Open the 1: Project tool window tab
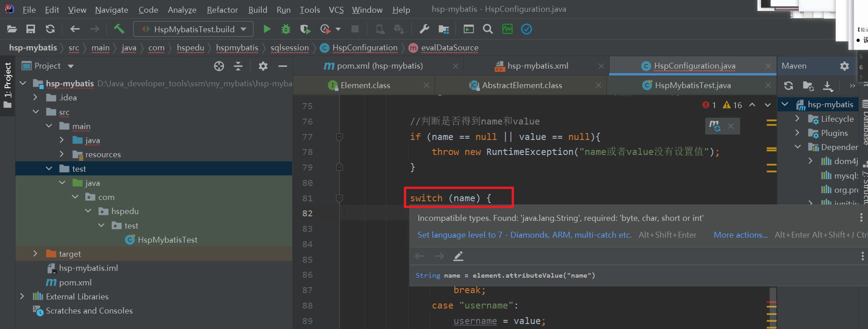Image resolution: width=868 pixels, height=329 pixels. coord(7,85)
